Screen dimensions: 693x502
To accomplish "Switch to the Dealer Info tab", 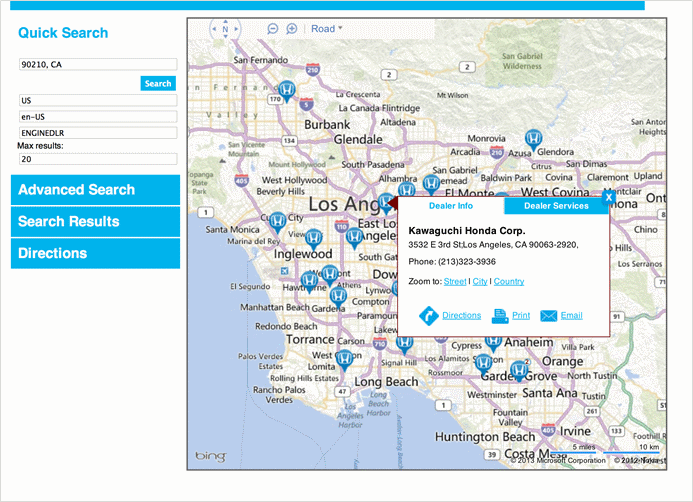I will [451, 206].
